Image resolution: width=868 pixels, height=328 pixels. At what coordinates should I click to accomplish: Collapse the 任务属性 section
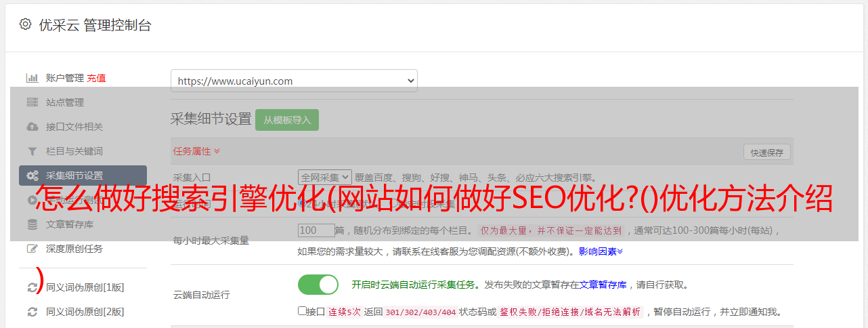(x=196, y=151)
